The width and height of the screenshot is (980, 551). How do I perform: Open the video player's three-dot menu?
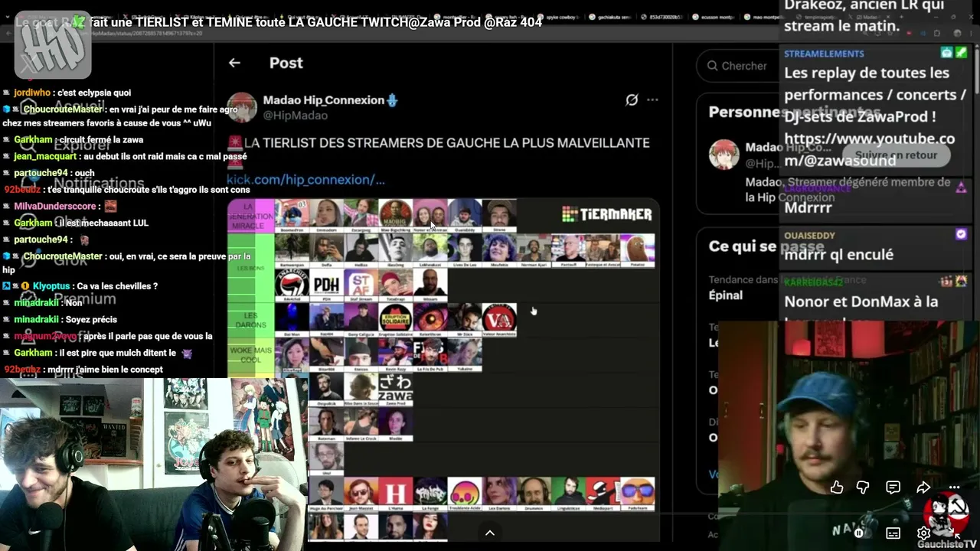954,487
